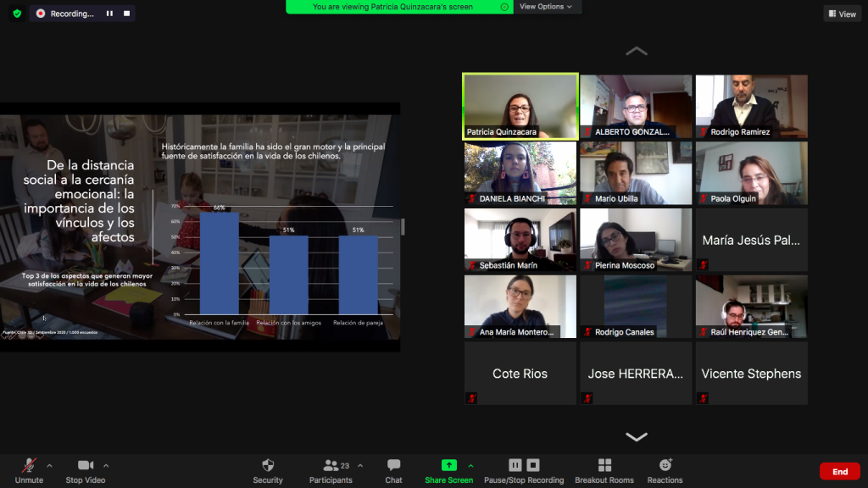Click the red End meeting button

tap(839, 471)
